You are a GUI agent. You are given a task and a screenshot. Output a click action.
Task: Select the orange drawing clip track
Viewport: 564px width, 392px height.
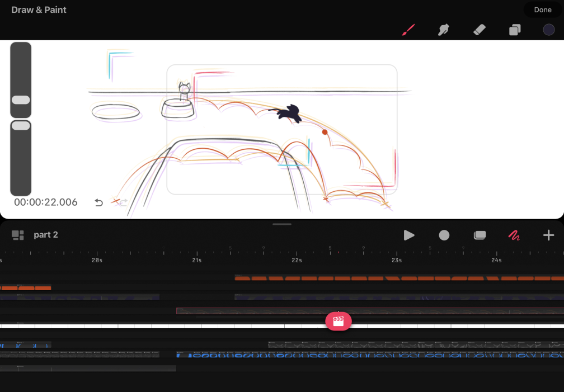tap(399, 278)
